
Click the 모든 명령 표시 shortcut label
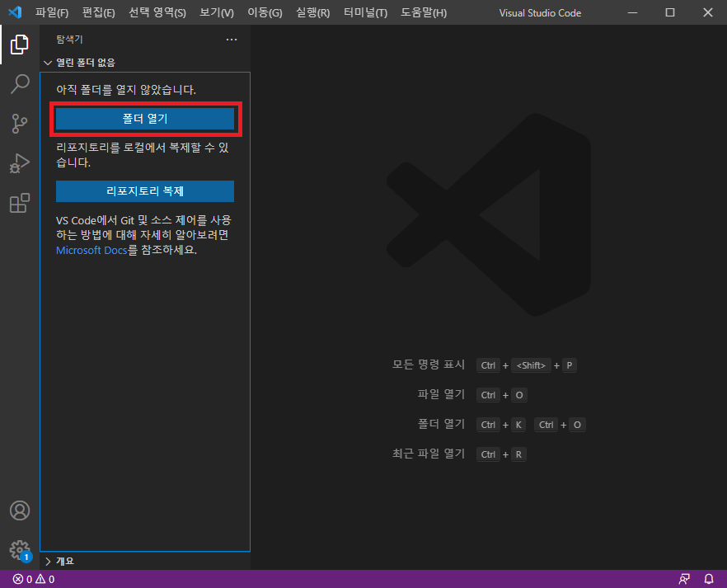coord(429,365)
